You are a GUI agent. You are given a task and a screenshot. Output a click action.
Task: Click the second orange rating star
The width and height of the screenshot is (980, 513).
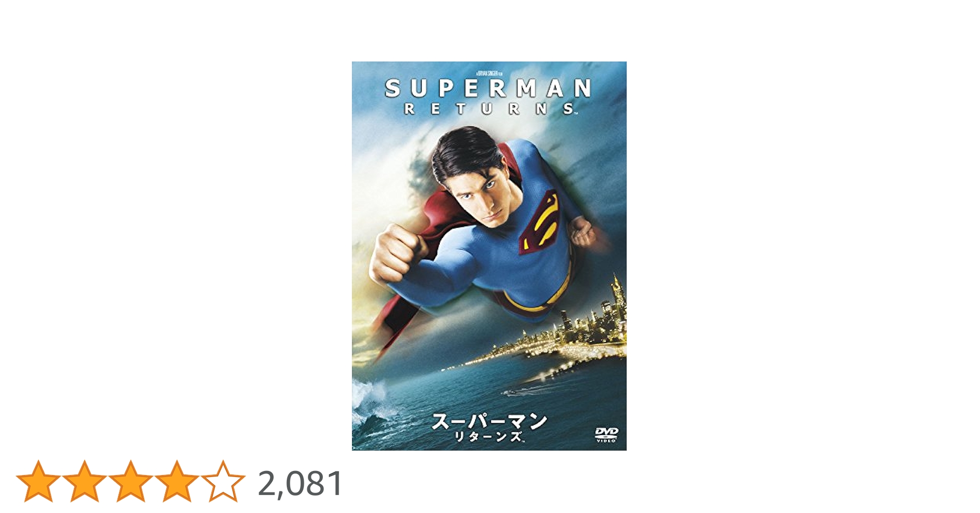click(85, 481)
